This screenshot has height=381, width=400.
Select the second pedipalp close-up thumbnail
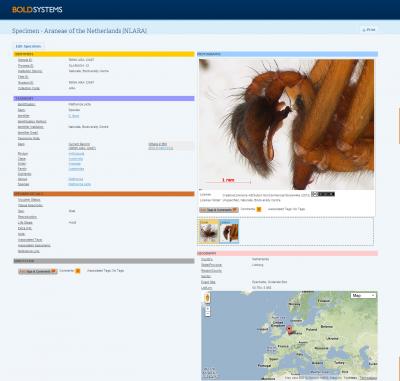click(229, 231)
